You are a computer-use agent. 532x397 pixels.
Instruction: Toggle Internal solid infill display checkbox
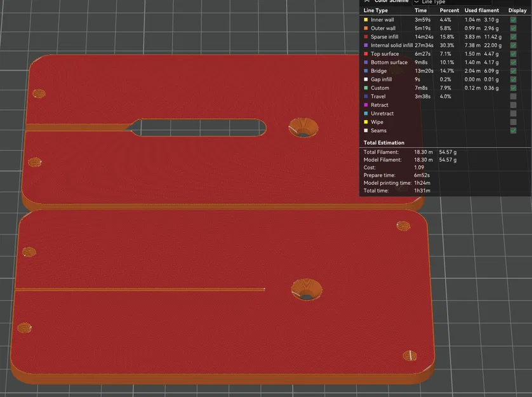[x=513, y=45]
